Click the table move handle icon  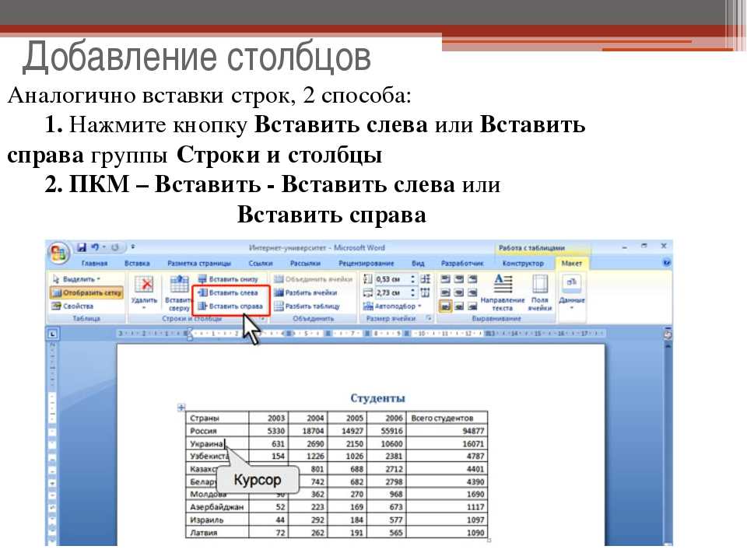[181, 407]
